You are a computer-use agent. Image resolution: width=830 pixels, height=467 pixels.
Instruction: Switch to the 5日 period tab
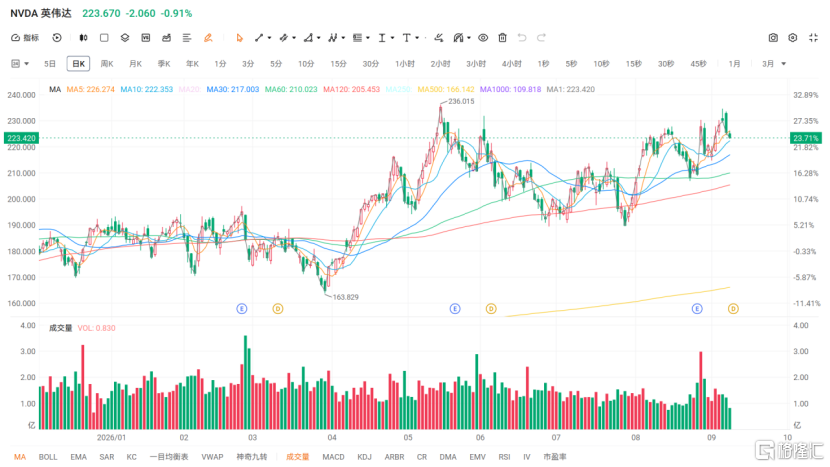(50, 64)
